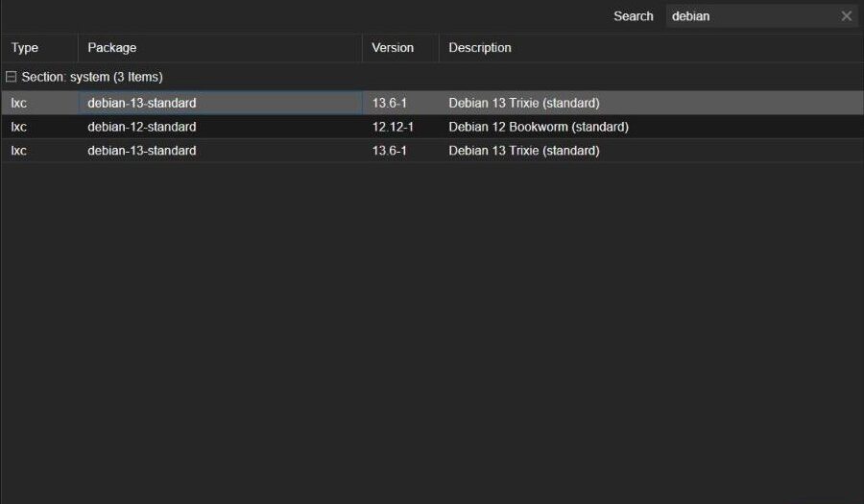Click Debian 13 Trixie description in unselected row

pos(524,151)
